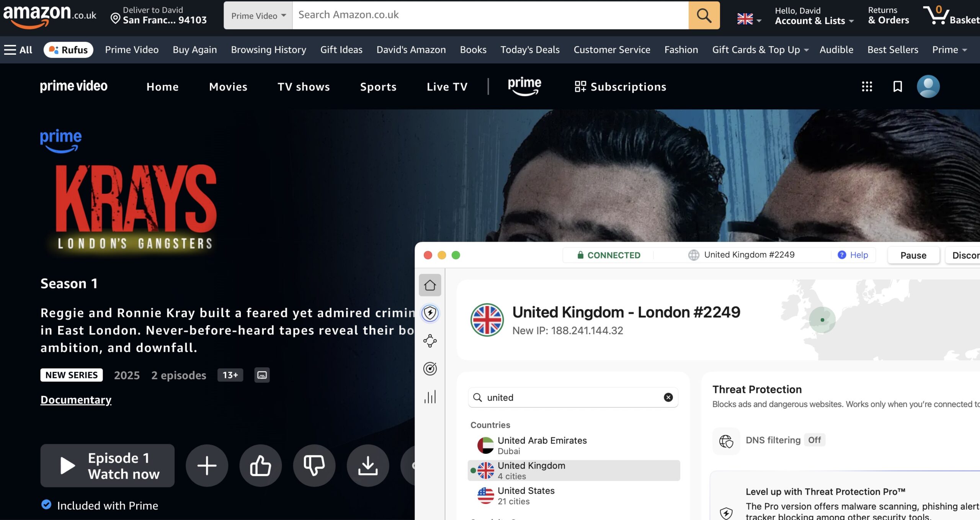Click the Help question mark link
Viewport: 980px width, 520px height.
click(853, 255)
